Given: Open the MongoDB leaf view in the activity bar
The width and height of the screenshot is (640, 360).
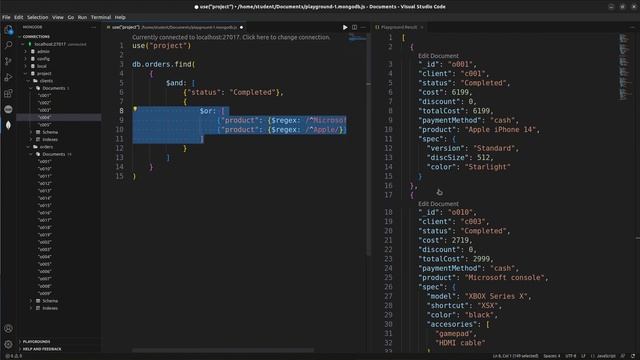Looking at the screenshot, I should (x=8, y=125).
